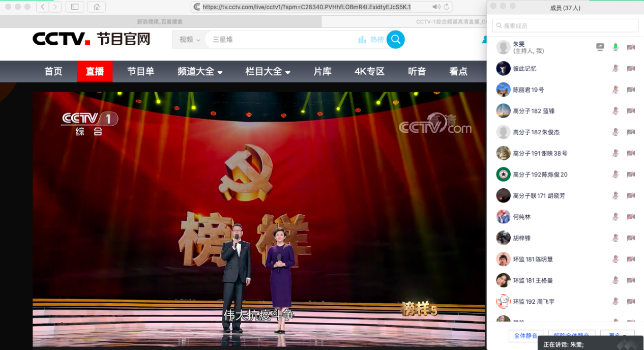Screen dimensions: 644x350
Task: Switch to the 新浪视频_百度搜索 tab
Action: [x=160, y=22]
